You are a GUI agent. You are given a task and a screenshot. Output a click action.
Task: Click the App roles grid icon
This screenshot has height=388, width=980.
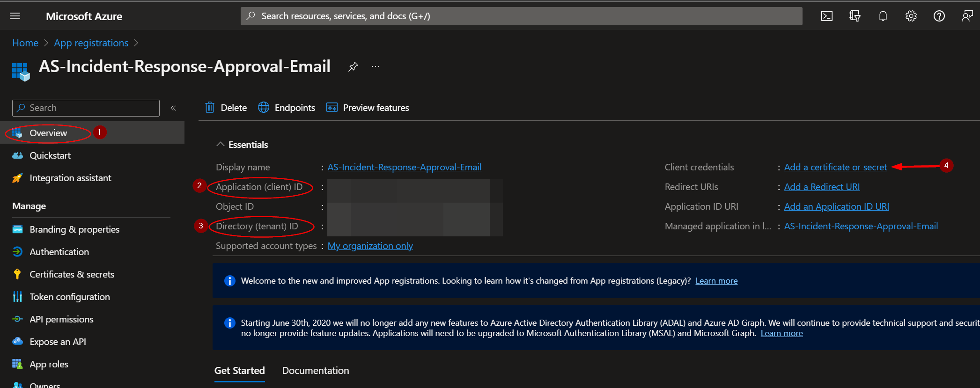point(17,364)
